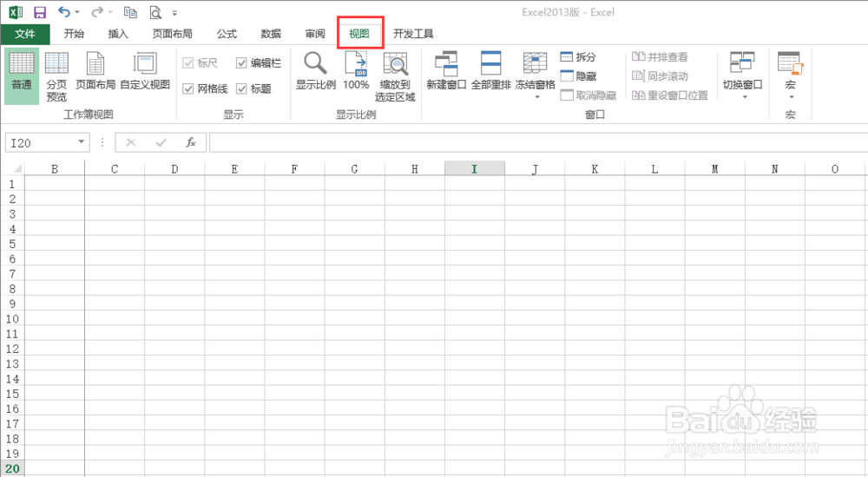The width and height of the screenshot is (868, 477).
Task: Select the 普通 normal view
Action: point(22,75)
